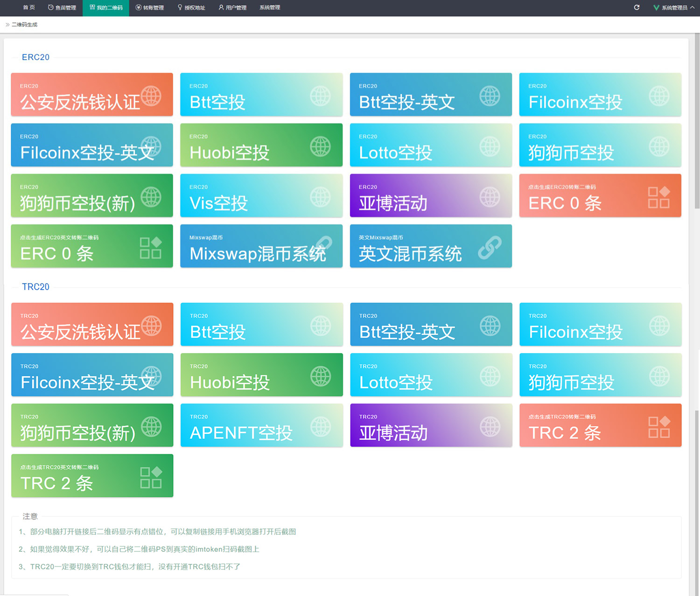Viewport: 700px width, 596px height.
Task: Click globe icon on TRC20 狗狗币空投(新) card
Action: tap(151, 427)
